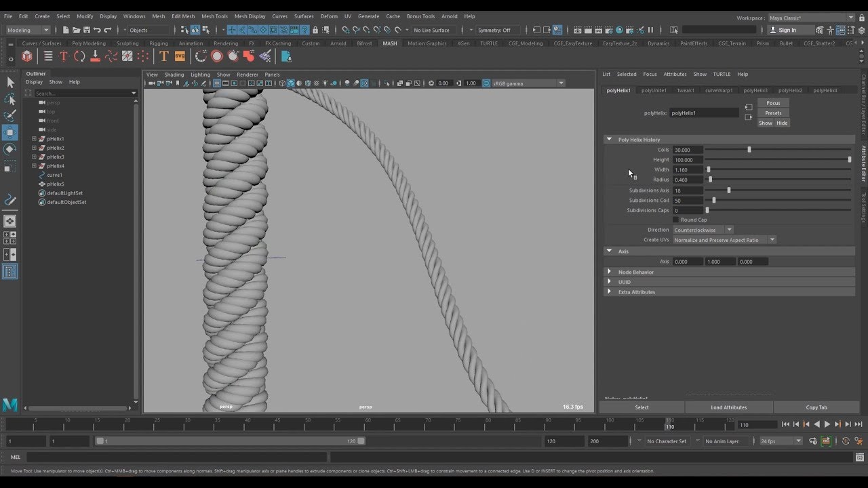
Task: Toggle the sRGB gamma view transform icon
Action: (x=486, y=83)
